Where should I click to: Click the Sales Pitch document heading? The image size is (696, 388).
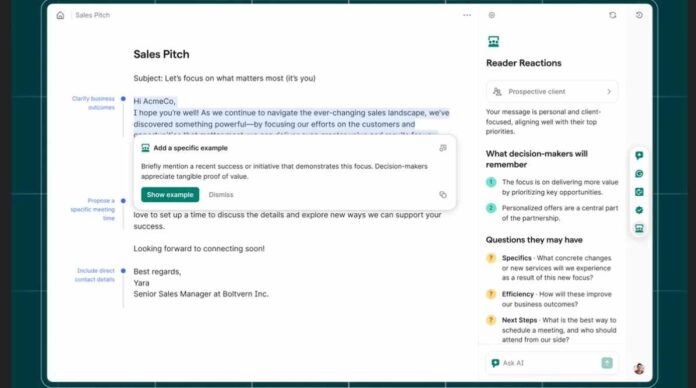pos(161,54)
